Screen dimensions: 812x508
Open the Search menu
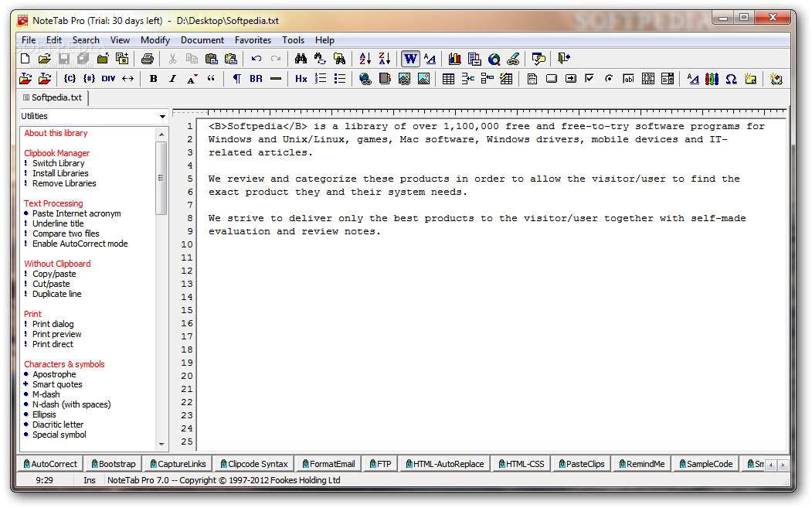click(x=86, y=40)
